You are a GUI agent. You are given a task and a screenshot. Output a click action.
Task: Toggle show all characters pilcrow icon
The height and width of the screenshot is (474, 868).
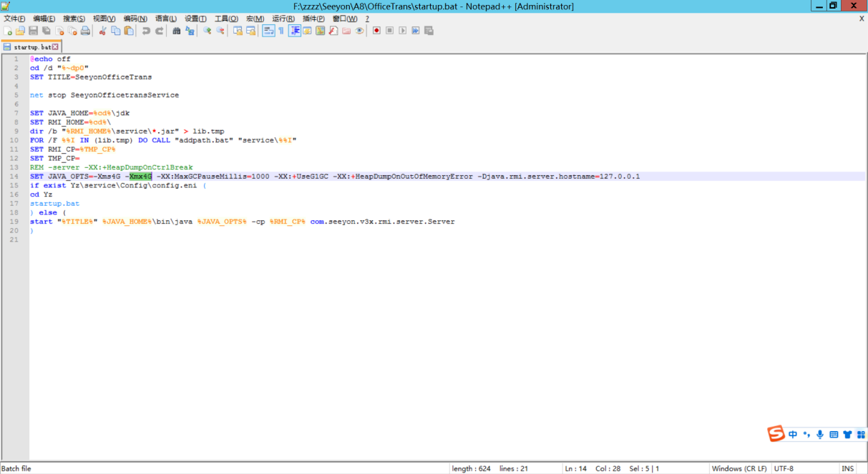tap(281, 31)
